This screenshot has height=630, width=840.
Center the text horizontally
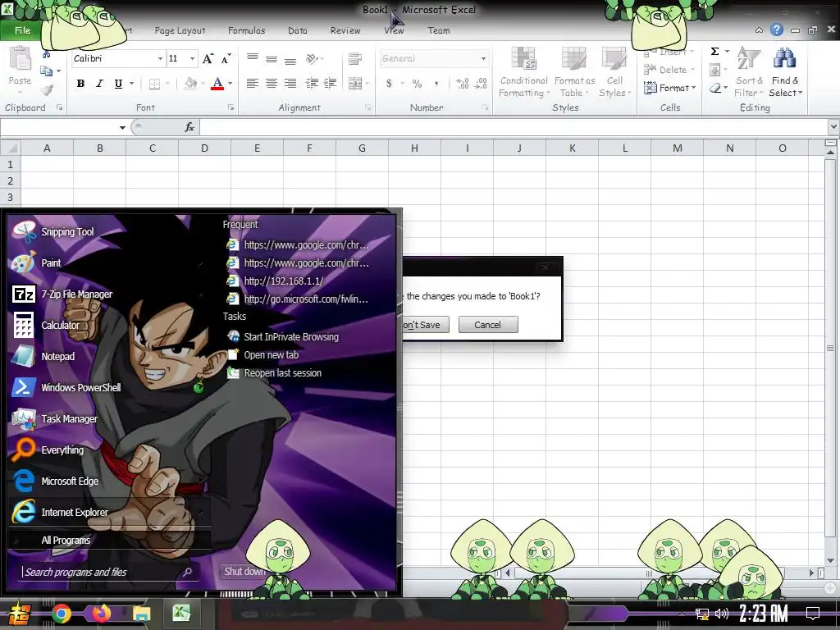[272, 83]
